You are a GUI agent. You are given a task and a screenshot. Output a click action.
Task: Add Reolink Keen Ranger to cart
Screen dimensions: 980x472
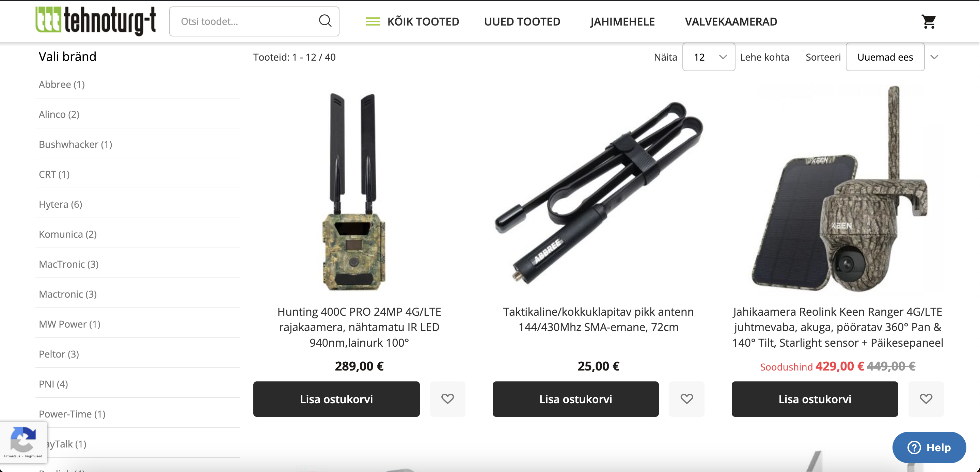815,399
